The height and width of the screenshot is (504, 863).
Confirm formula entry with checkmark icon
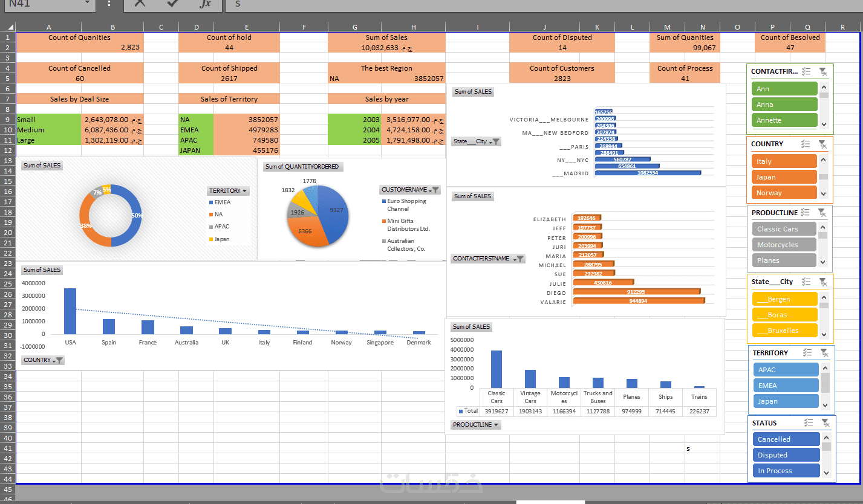[172, 4]
